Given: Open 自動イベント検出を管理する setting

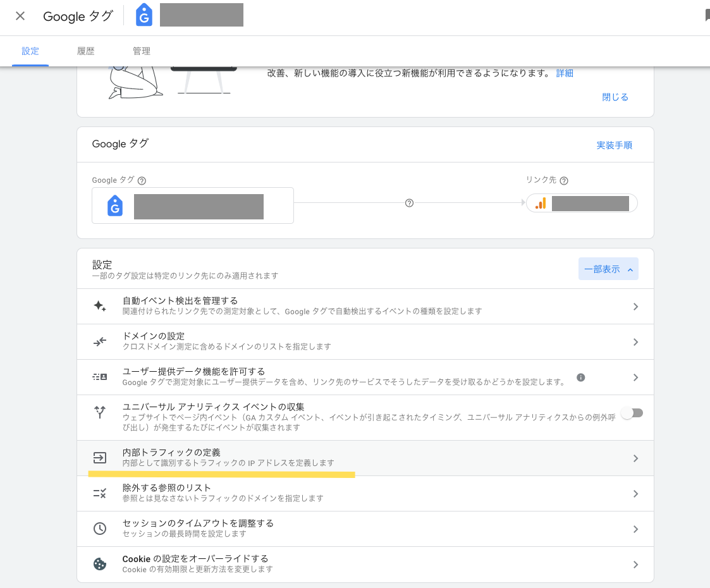Looking at the screenshot, I should (180, 300).
